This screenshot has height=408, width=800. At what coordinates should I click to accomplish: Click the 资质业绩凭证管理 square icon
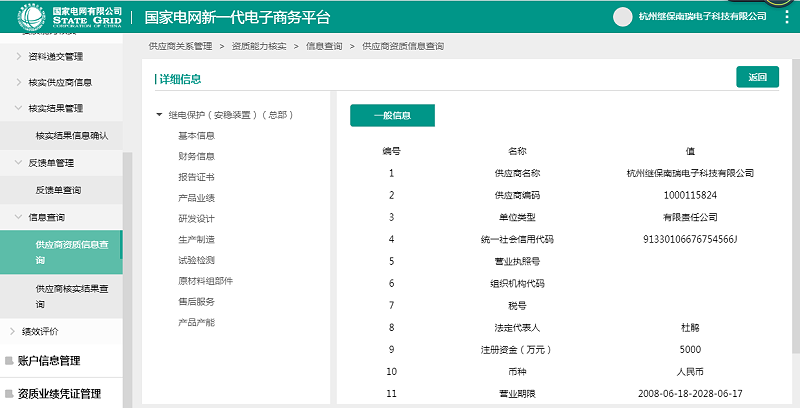9,394
